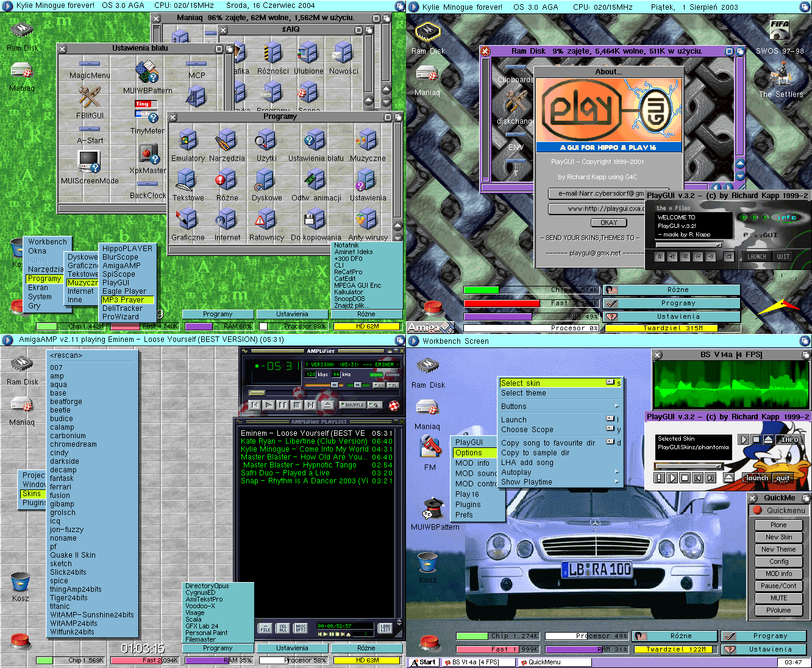Viewport: 812px width, 668px height.
Task: Launch the FBlitGUI tools icon
Action: [x=90, y=102]
